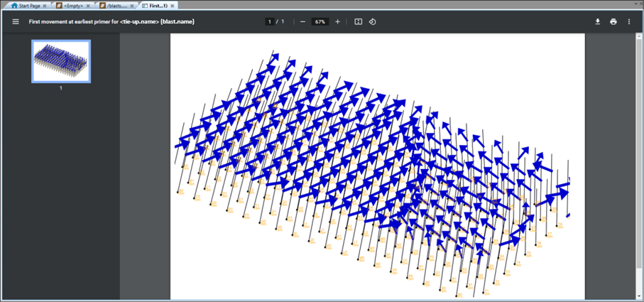This screenshot has height=302, width=644.
Task: Close the /blasts tab
Action: point(131,6)
